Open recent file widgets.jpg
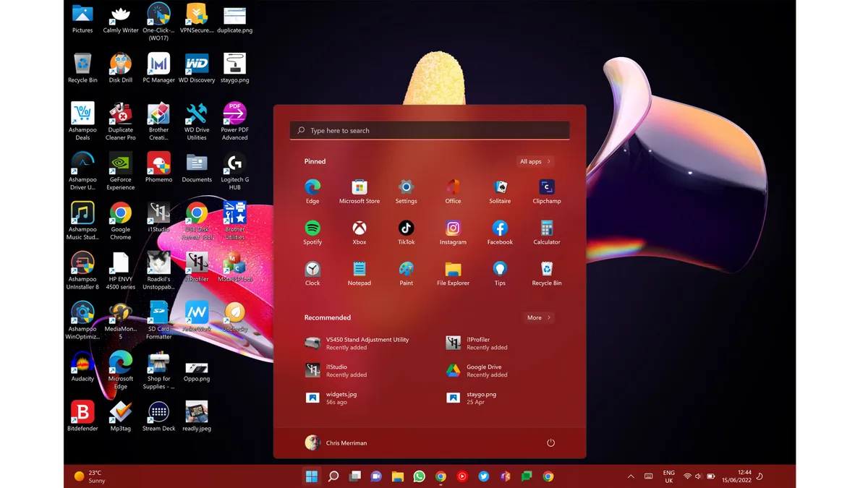The height and width of the screenshot is (488, 868). 331,398
